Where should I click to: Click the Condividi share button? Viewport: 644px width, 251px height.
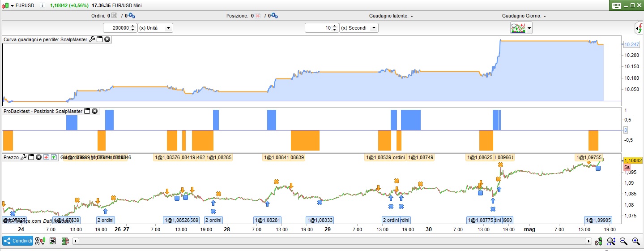17,241
